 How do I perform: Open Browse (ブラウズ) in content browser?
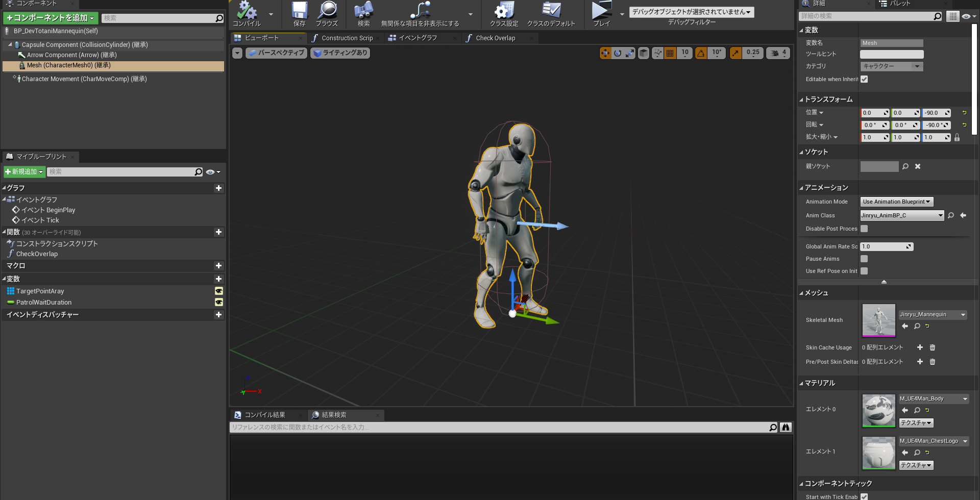[327, 13]
